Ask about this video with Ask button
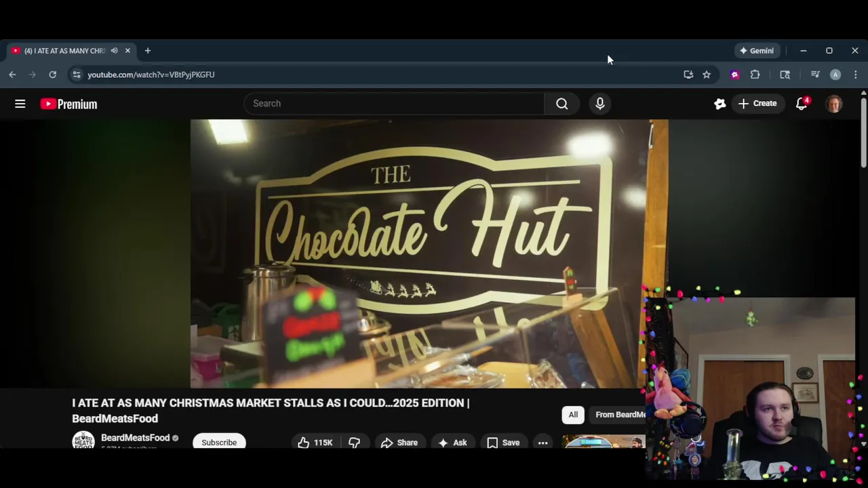 pyautogui.click(x=452, y=443)
